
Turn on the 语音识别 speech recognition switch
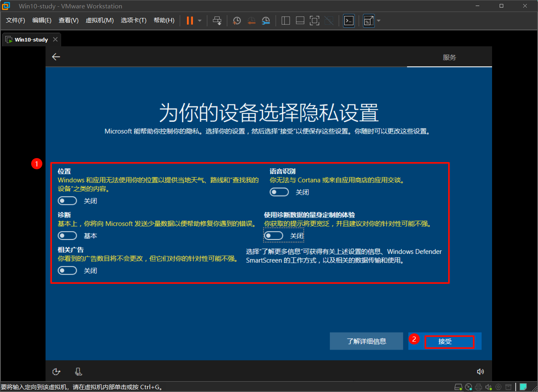coord(279,192)
